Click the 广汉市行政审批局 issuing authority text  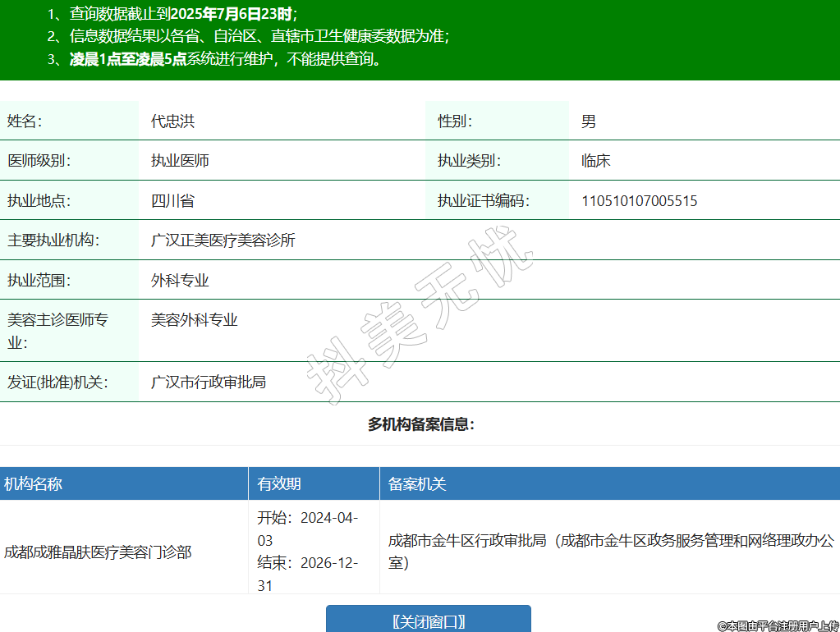tap(209, 382)
